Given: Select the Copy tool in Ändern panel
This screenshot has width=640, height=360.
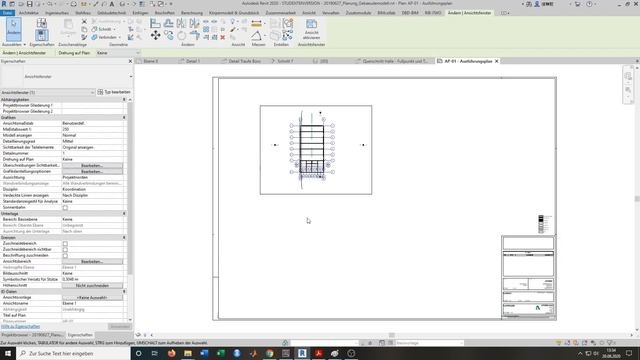Looking at the screenshot, I should point(169,36).
